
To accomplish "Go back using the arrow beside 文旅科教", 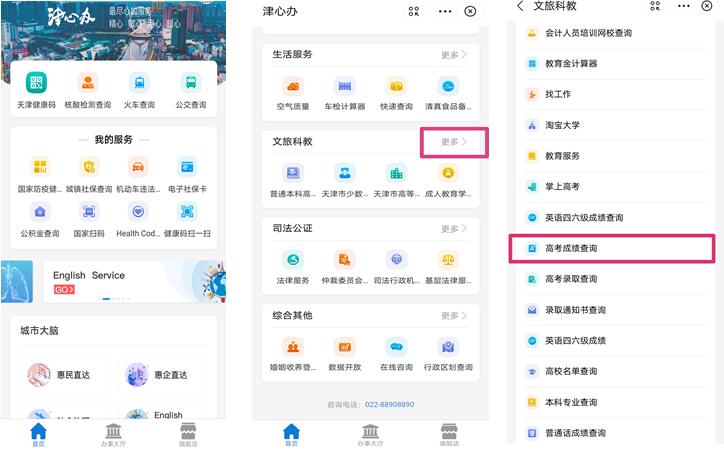I will [521, 7].
